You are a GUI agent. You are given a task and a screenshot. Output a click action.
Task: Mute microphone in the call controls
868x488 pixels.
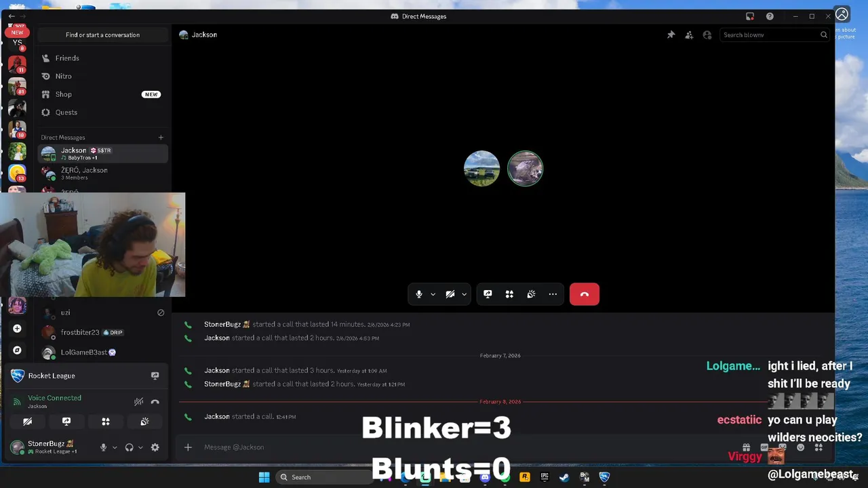coord(419,294)
